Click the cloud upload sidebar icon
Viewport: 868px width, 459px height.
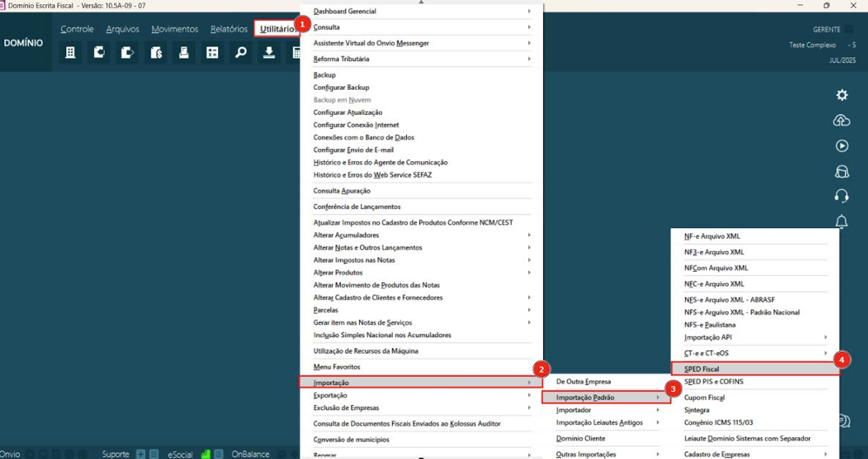click(842, 120)
